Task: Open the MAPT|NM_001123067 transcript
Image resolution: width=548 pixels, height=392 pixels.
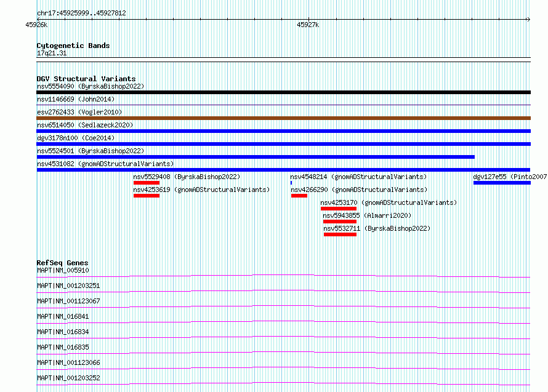Action: [x=68, y=301]
